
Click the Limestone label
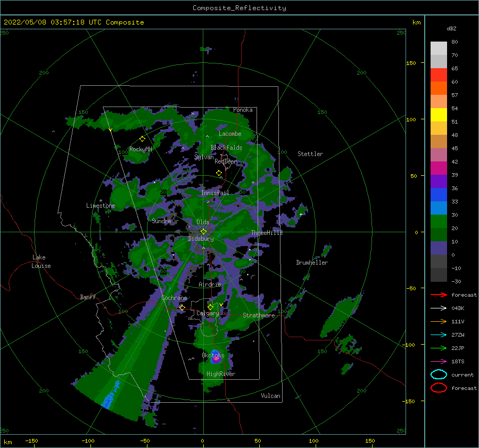[x=101, y=206]
